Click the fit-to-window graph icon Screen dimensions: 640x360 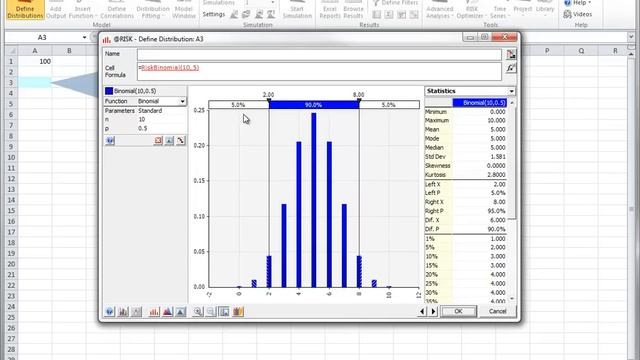[224, 312]
